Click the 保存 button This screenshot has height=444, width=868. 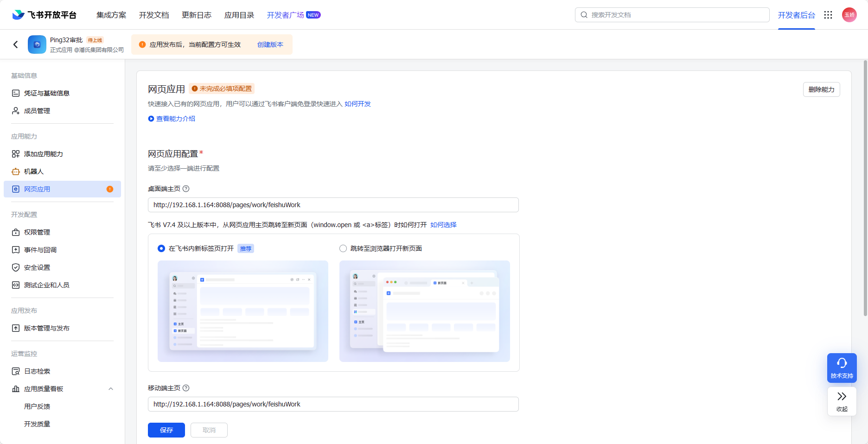[166, 430]
